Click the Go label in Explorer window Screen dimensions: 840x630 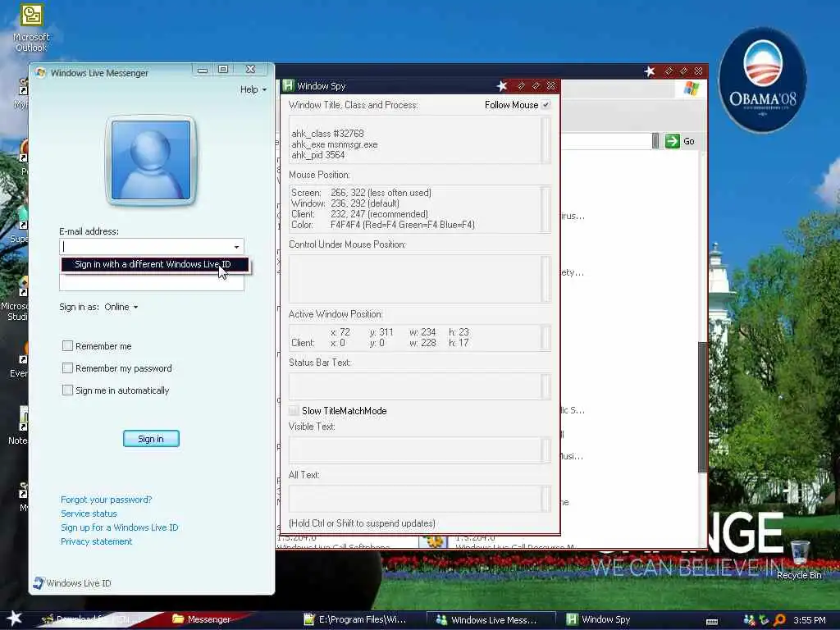689,141
